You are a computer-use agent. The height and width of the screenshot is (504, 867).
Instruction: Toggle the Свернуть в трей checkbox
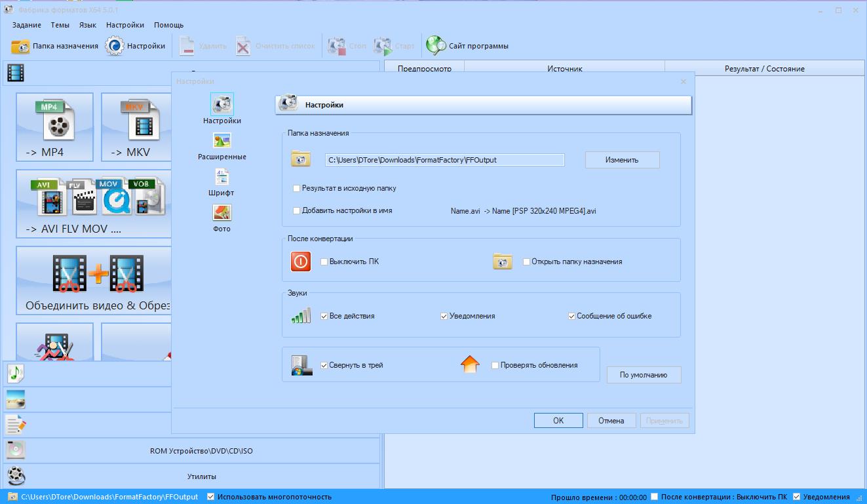pos(324,366)
